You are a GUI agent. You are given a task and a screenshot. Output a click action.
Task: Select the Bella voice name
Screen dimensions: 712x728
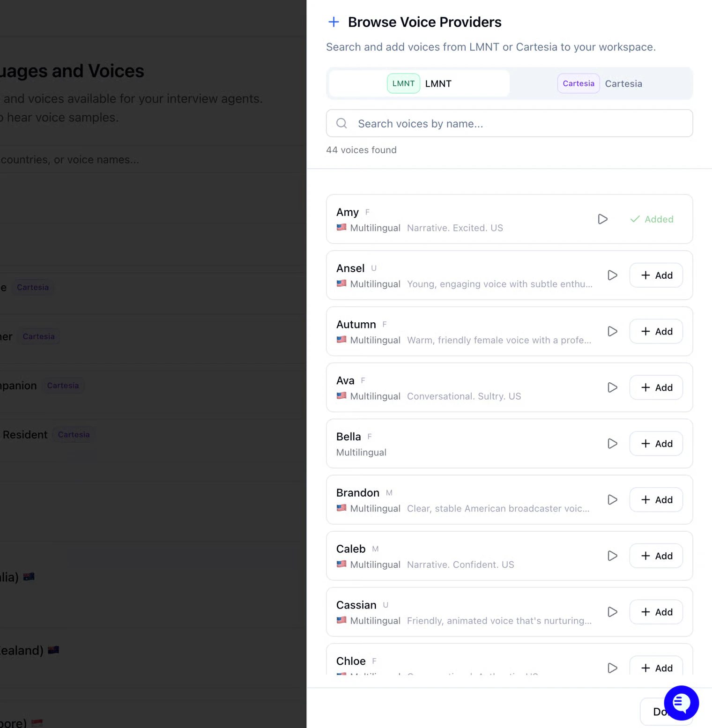click(349, 437)
